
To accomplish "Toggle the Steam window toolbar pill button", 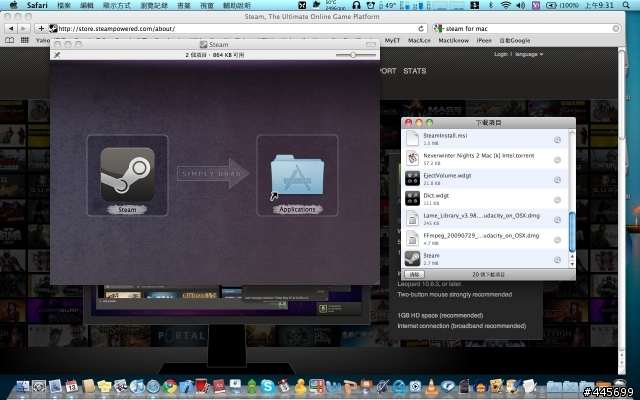I will [x=371, y=44].
